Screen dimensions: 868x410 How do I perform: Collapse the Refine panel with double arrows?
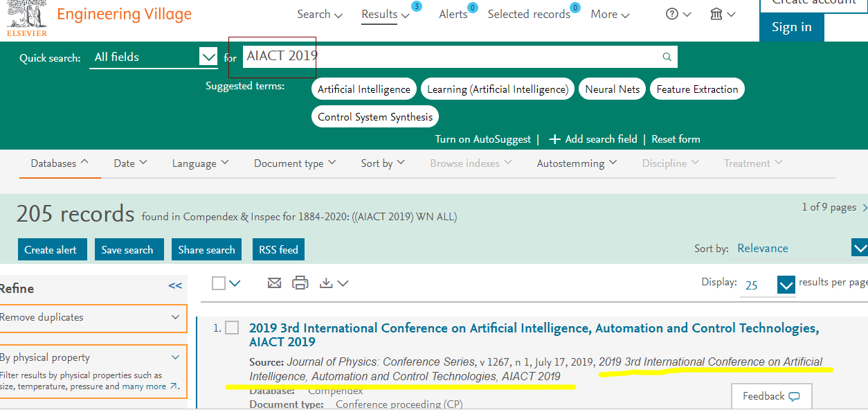point(175,286)
